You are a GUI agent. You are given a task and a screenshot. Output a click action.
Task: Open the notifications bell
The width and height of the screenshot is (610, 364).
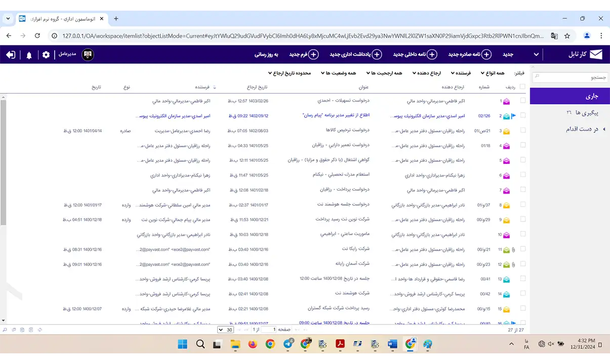click(29, 55)
